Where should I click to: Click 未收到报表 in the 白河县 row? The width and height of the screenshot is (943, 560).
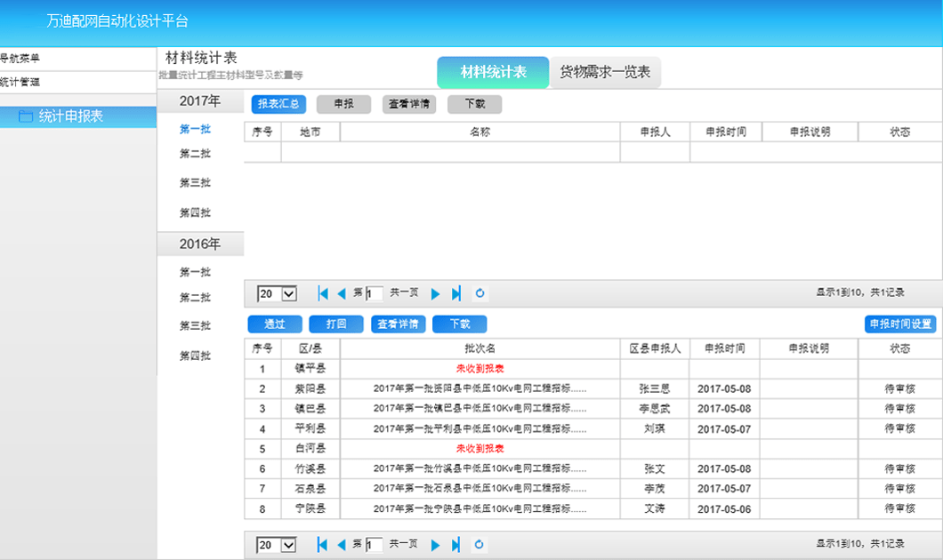[480, 449]
